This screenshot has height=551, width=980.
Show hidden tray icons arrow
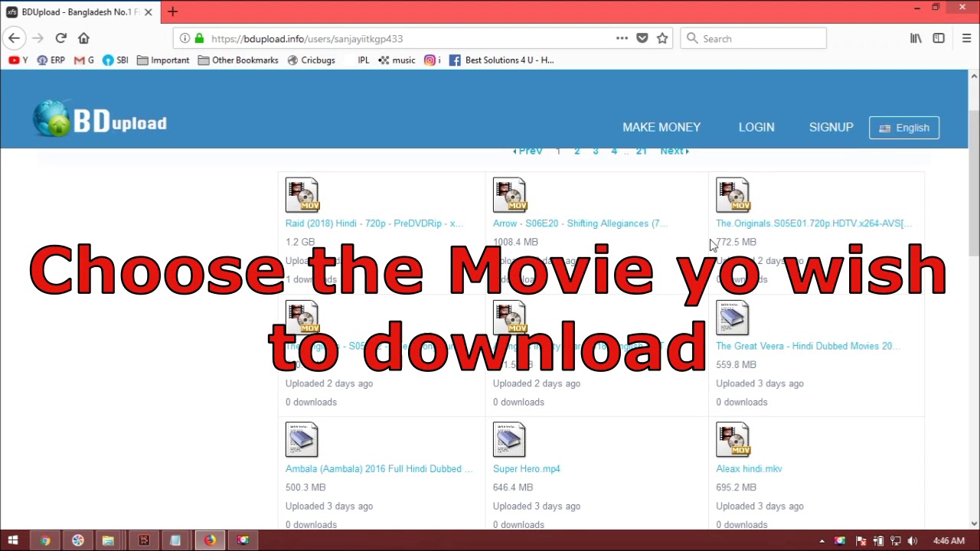[x=822, y=541]
